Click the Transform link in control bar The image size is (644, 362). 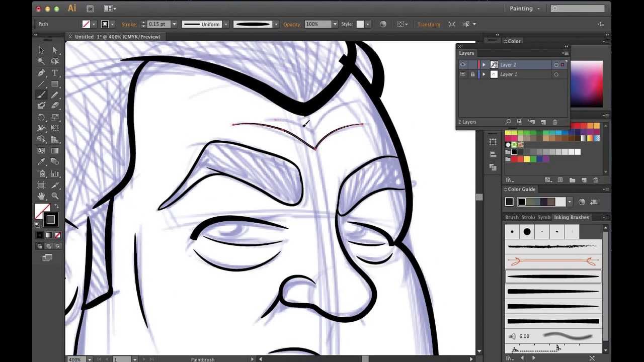point(429,24)
